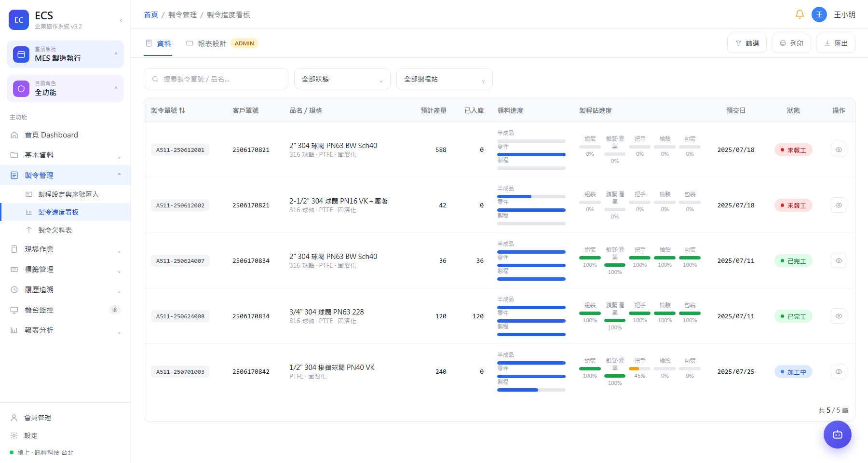Open the 全功能 role switcher
The height and width of the screenshot is (463, 868).
point(66,88)
